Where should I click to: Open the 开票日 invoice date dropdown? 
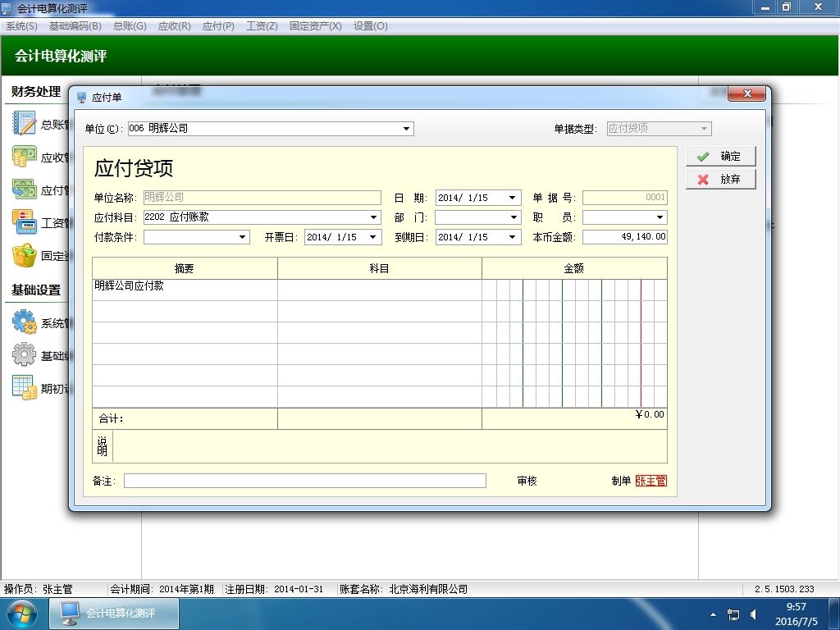(x=372, y=237)
